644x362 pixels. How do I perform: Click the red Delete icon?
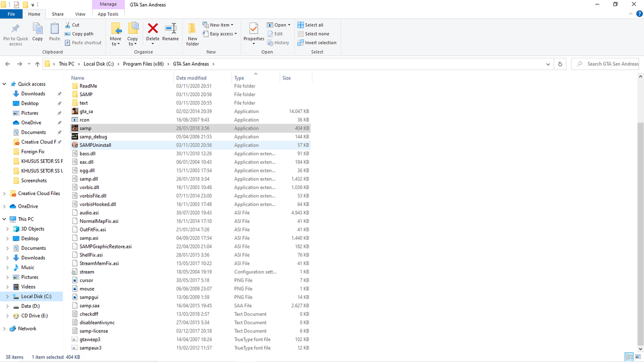[x=153, y=28]
